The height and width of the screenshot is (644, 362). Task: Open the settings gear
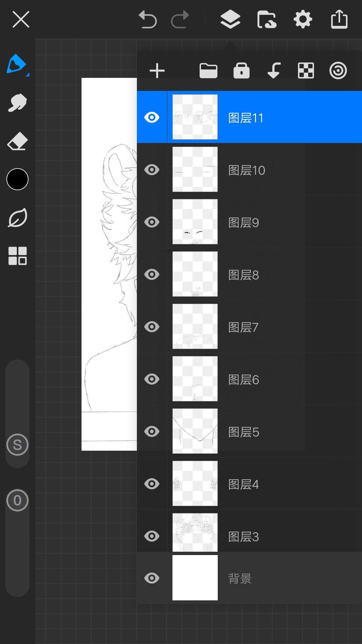303,19
